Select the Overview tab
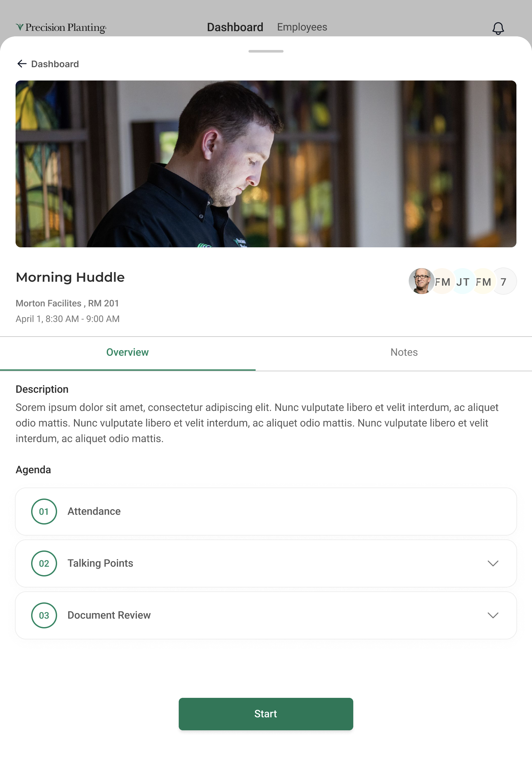Viewport: 532px width, 766px height. pyautogui.click(x=128, y=352)
